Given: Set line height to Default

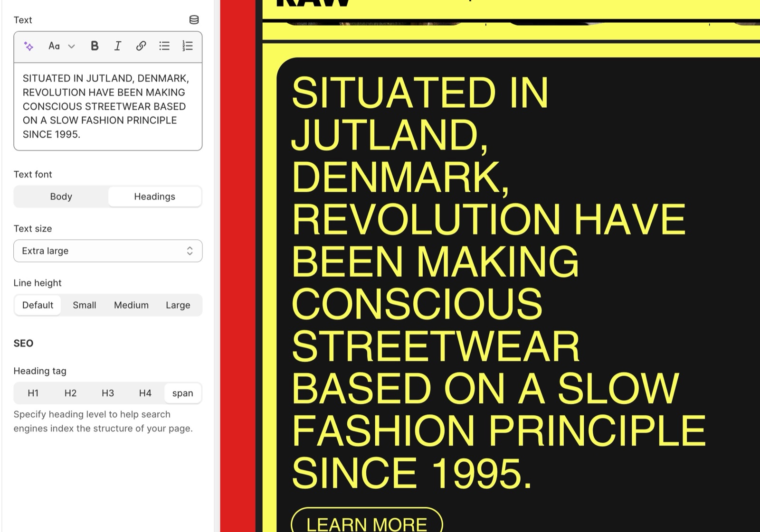Looking at the screenshot, I should point(38,305).
